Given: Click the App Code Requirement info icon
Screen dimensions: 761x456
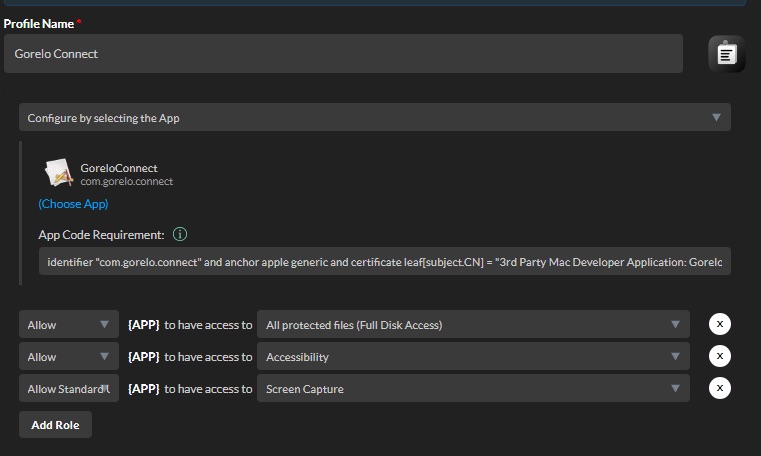Looking at the screenshot, I should pyautogui.click(x=180, y=235).
